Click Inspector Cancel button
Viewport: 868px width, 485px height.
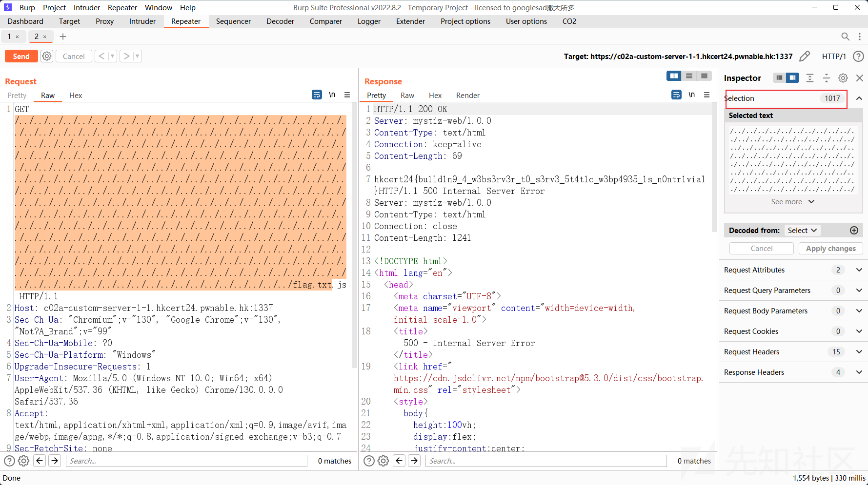[762, 249]
